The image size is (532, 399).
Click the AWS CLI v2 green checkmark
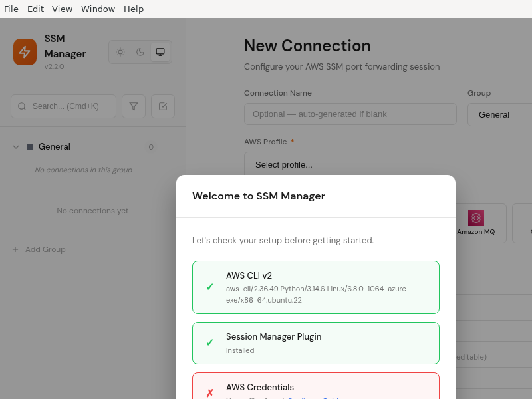[209, 287]
